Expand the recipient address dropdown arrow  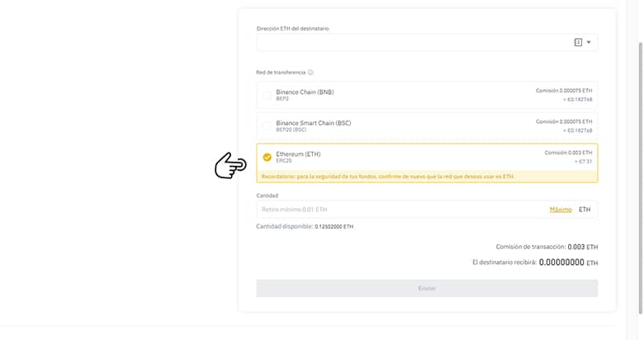pyautogui.click(x=589, y=42)
